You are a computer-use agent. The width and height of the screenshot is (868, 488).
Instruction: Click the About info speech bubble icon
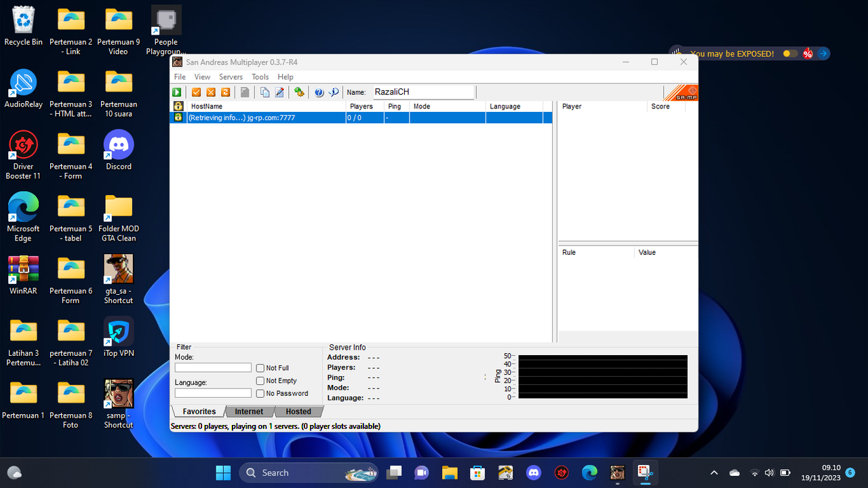pyautogui.click(x=334, y=92)
